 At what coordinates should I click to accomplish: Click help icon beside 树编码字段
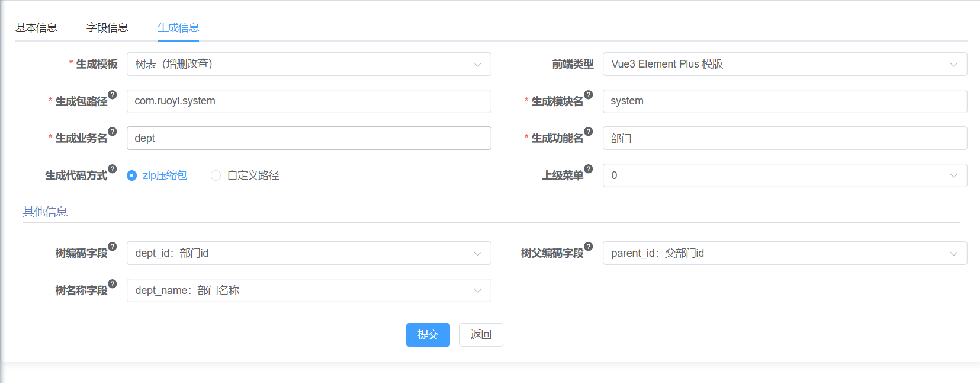click(113, 247)
